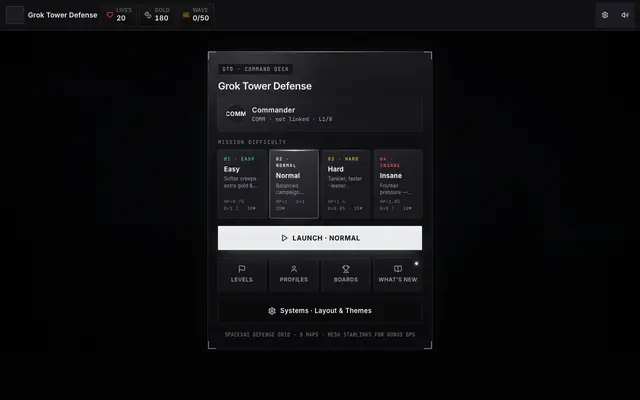Click the 'MISSION DIFFICULTY' label
This screenshot has height=400, width=640.
point(252,142)
